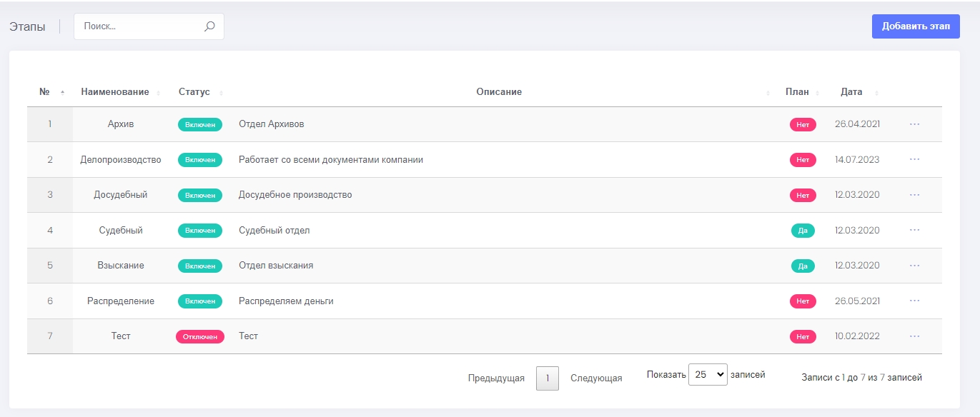980x417 pixels.
Task: Click the Включен status badge in Архив row
Action: coord(200,124)
